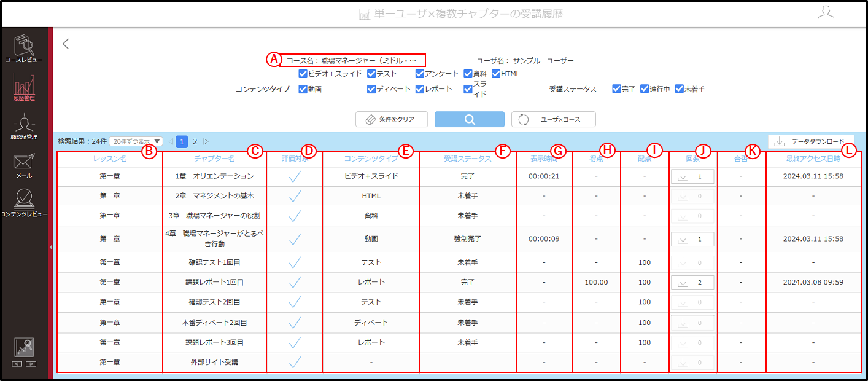Click the user profile icon at top right
The height and width of the screenshot is (381, 868).
[x=826, y=12]
